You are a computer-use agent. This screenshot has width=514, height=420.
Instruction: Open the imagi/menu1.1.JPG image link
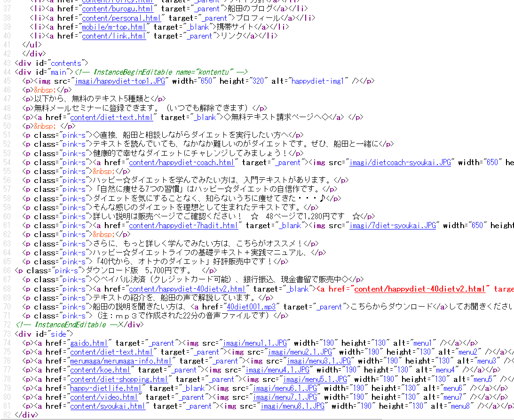pyautogui.click(x=255, y=343)
